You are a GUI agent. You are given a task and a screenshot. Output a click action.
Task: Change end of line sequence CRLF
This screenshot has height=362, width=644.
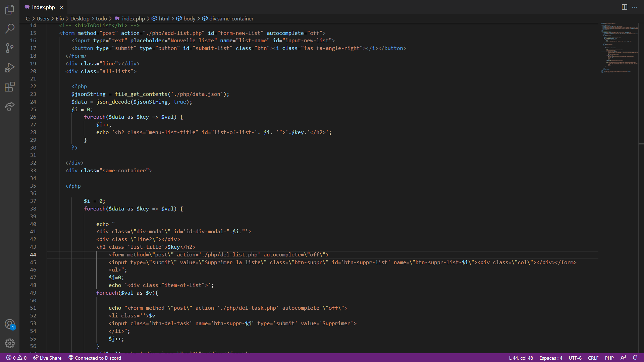[x=593, y=358]
